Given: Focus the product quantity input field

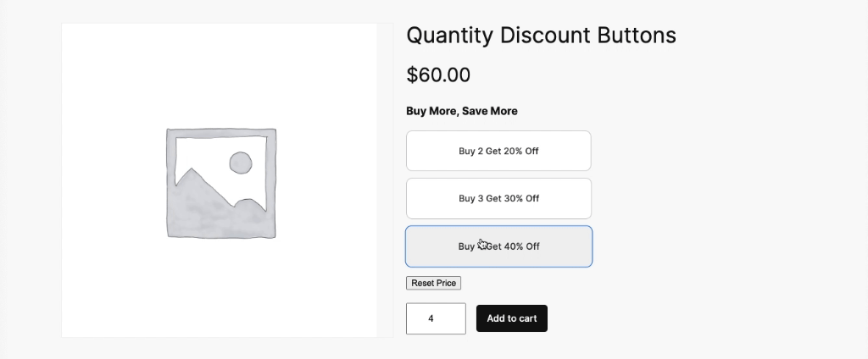Looking at the screenshot, I should tap(436, 318).
